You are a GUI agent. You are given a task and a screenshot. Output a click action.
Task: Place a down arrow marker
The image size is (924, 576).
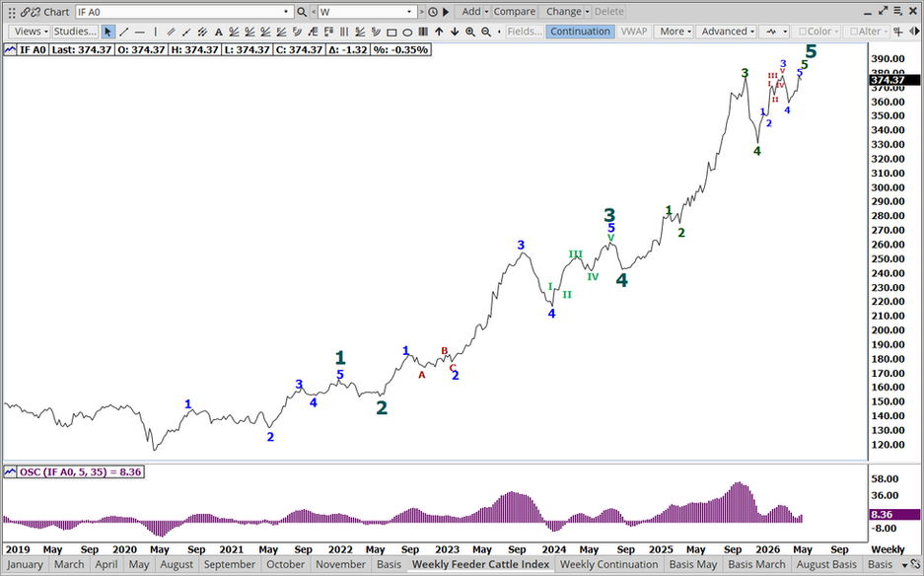tap(455, 32)
